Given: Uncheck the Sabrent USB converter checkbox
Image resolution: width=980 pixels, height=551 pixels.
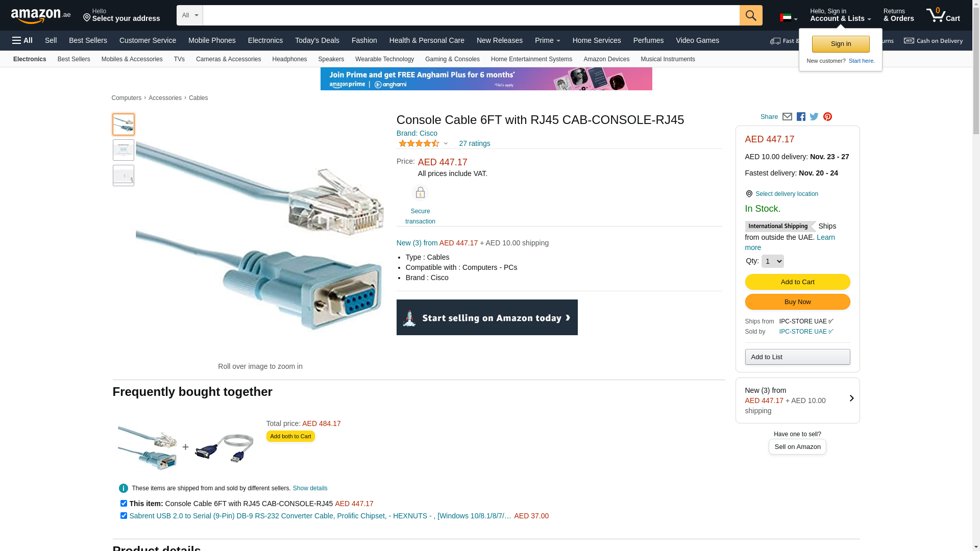Looking at the screenshot, I should [x=124, y=516].
